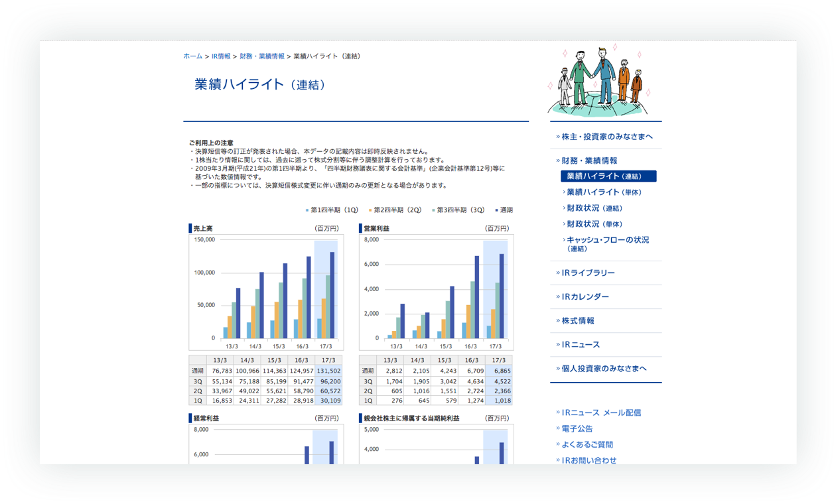Open the IRお問い合わせ link
The width and height of the screenshot is (836, 504).
click(589, 460)
